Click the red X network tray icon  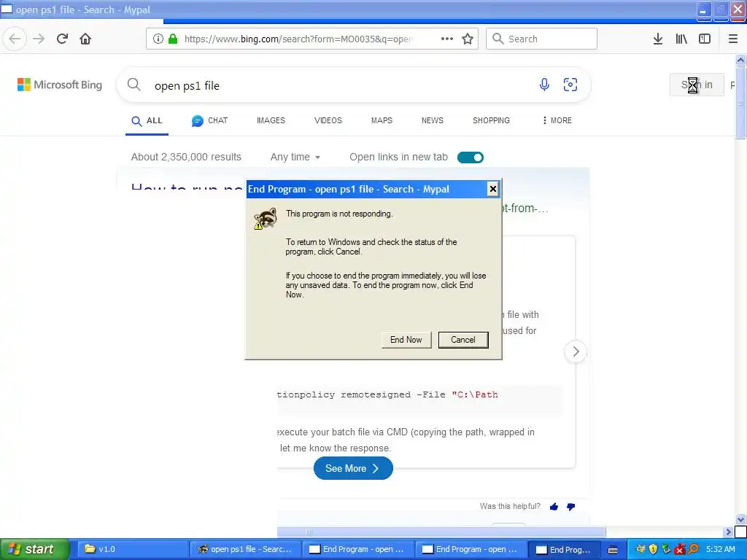(680, 549)
